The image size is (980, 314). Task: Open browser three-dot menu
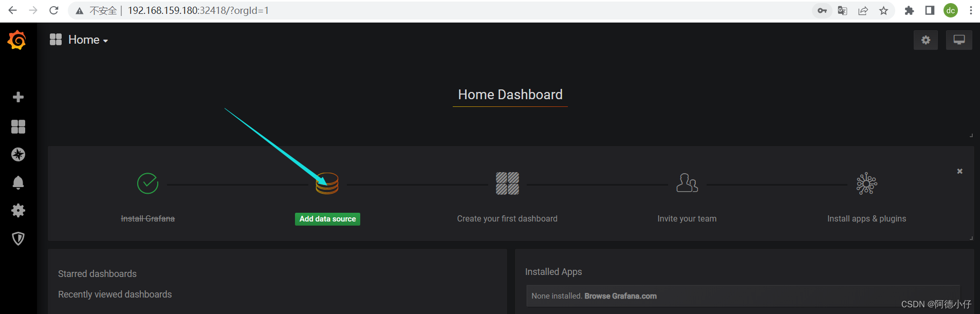tap(971, 10)
